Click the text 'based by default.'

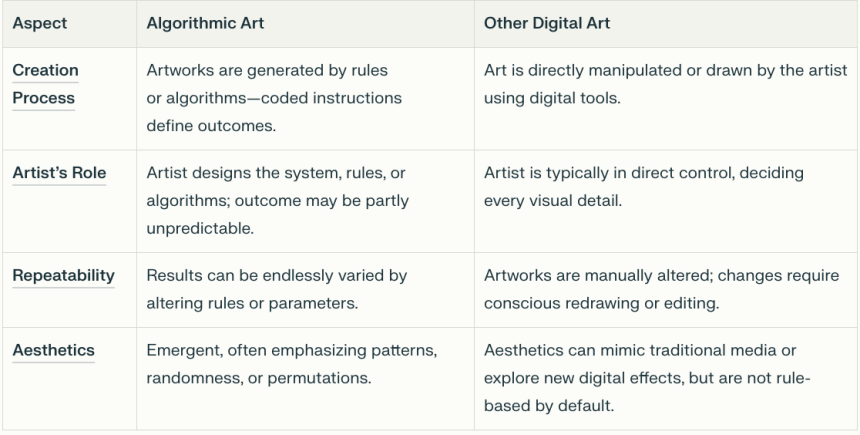(549, 406)
